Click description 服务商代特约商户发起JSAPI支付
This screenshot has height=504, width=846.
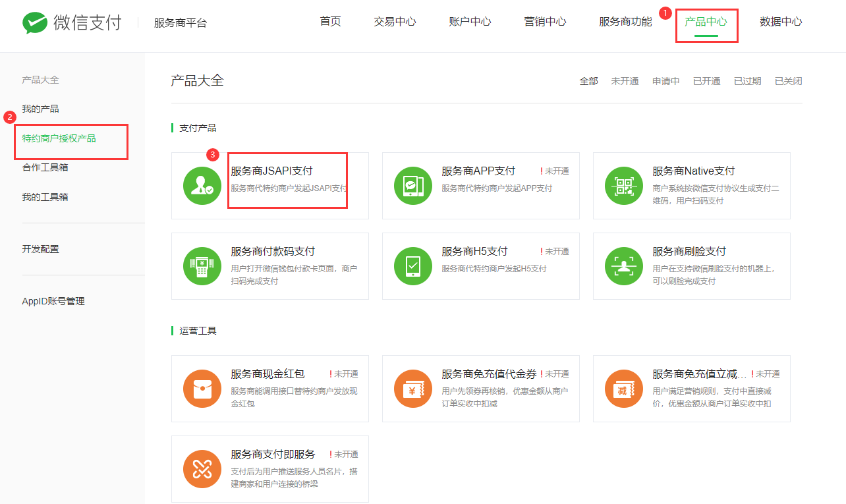[x=289, y=188]
